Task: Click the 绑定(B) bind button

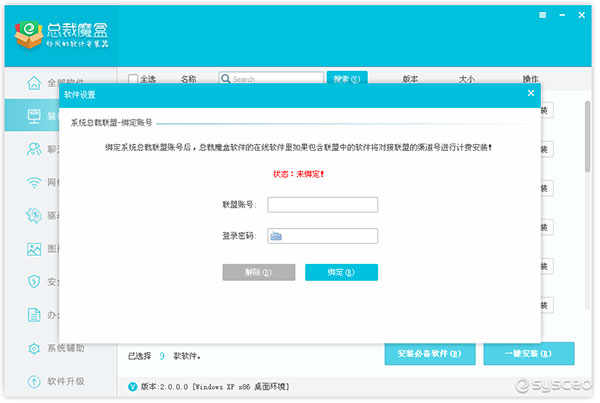Action: point(341,272)
